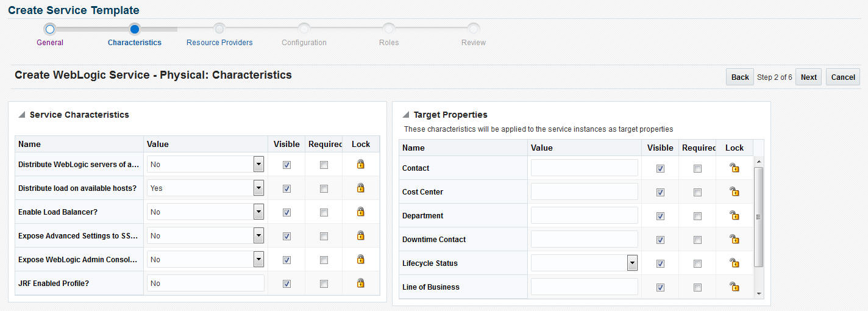Click the Next button

click(808, 77)
